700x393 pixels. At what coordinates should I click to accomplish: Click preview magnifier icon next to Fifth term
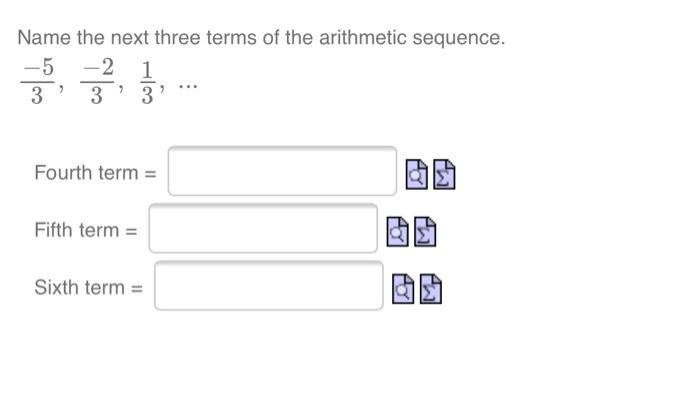397,231
